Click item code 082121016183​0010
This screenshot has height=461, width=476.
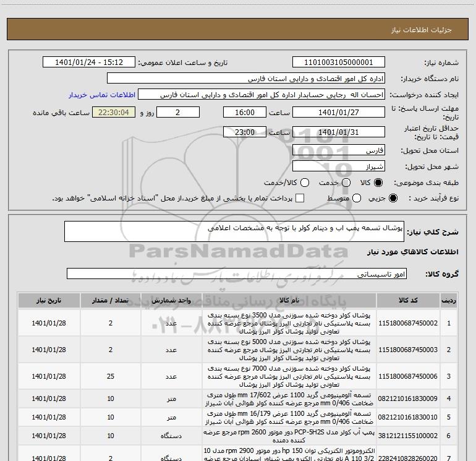coord(408,417)
